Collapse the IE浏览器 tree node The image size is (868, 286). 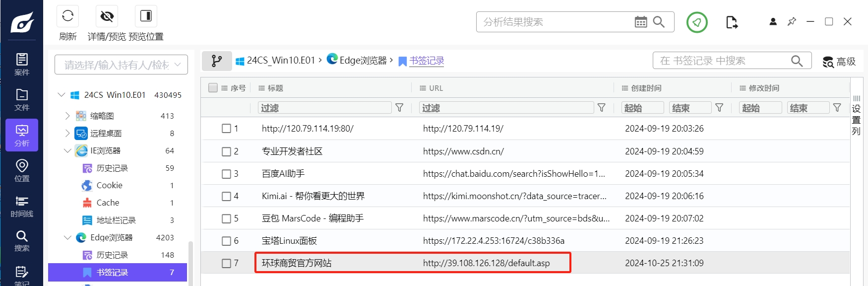[x=68, y=150]
